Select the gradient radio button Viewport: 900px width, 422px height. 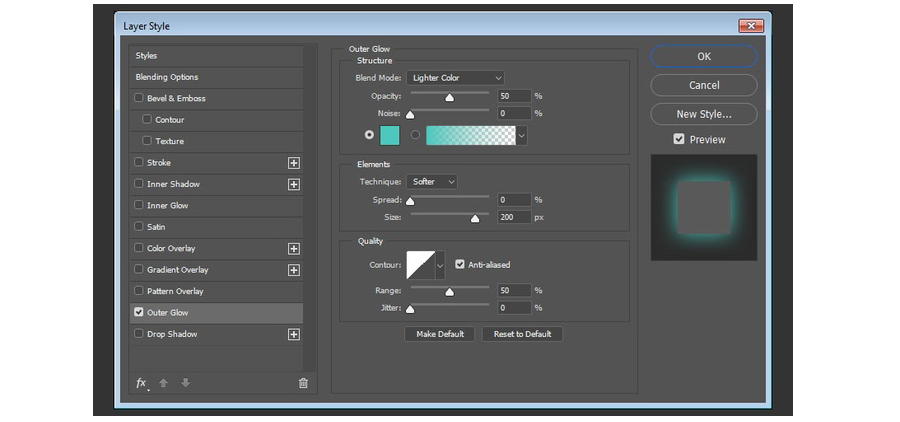pos(416,135)
